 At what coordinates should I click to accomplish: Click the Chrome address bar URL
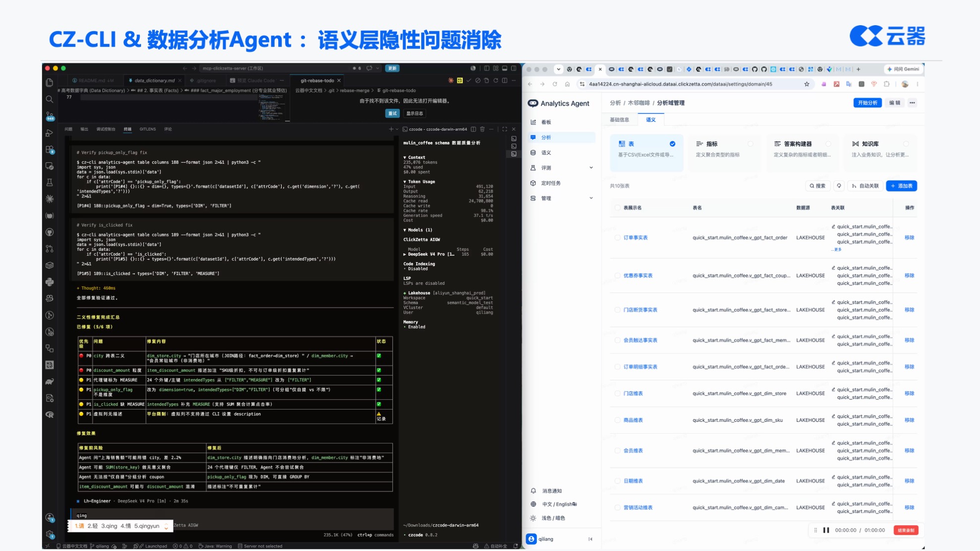coord(681,84)
